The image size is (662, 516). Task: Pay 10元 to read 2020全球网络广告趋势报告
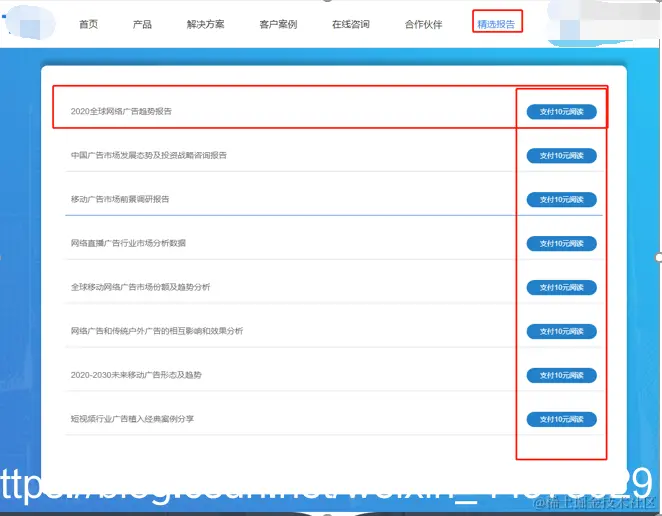pos(562,111)
